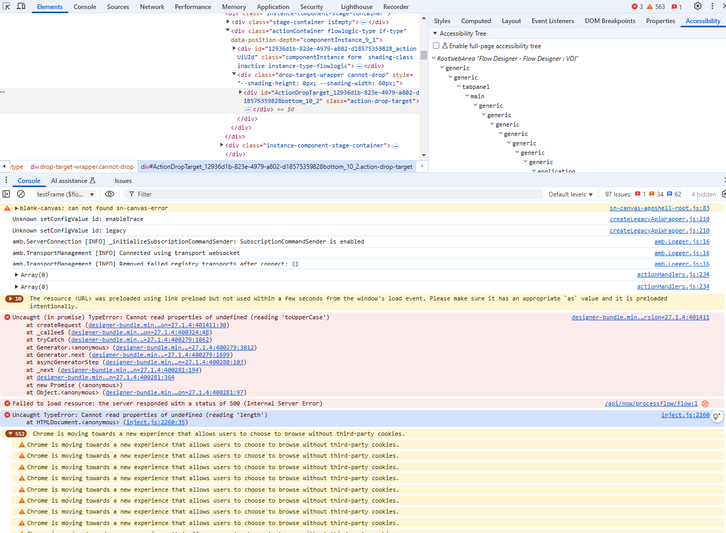Click the ellipsis badge before '</div> == $0'
Image resolution: width=726 pixels, height=533 pixels.
[x=248, y=110]
